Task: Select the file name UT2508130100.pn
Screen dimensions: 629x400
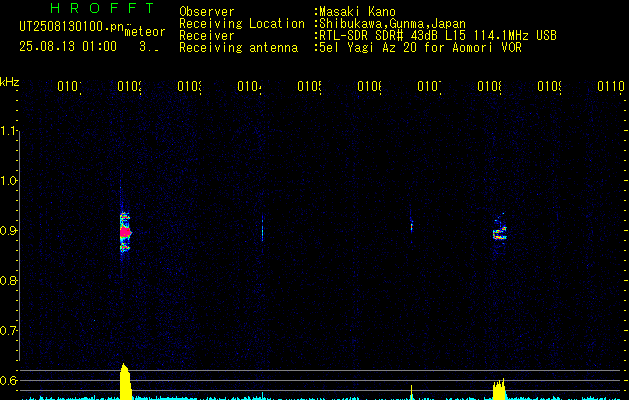Action: tap(71, 27)
